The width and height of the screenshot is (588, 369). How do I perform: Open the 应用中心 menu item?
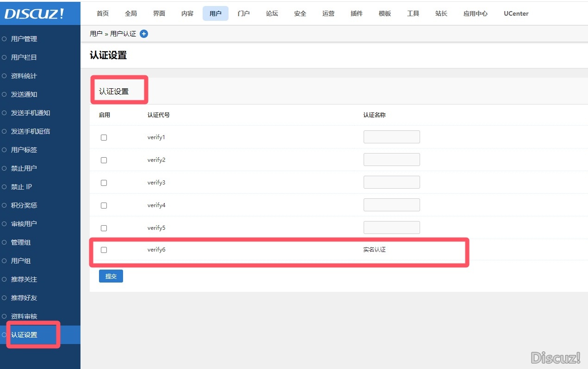[475, 13]
